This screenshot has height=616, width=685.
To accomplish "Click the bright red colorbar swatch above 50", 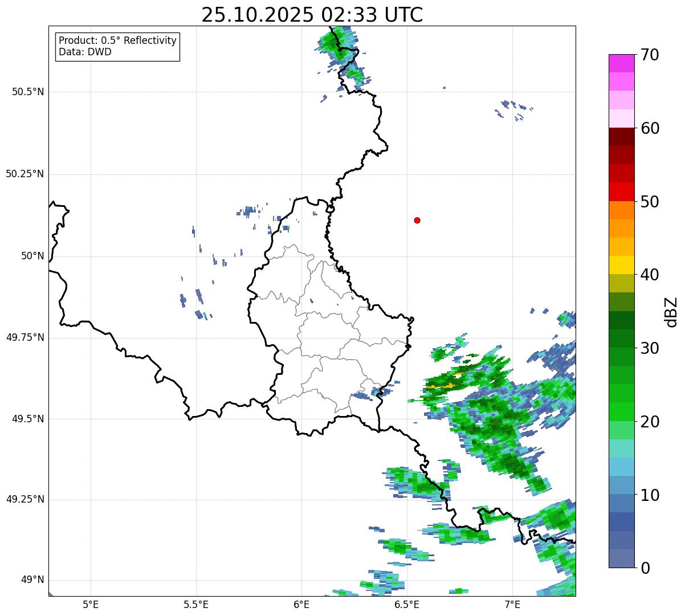I will 621,191.
